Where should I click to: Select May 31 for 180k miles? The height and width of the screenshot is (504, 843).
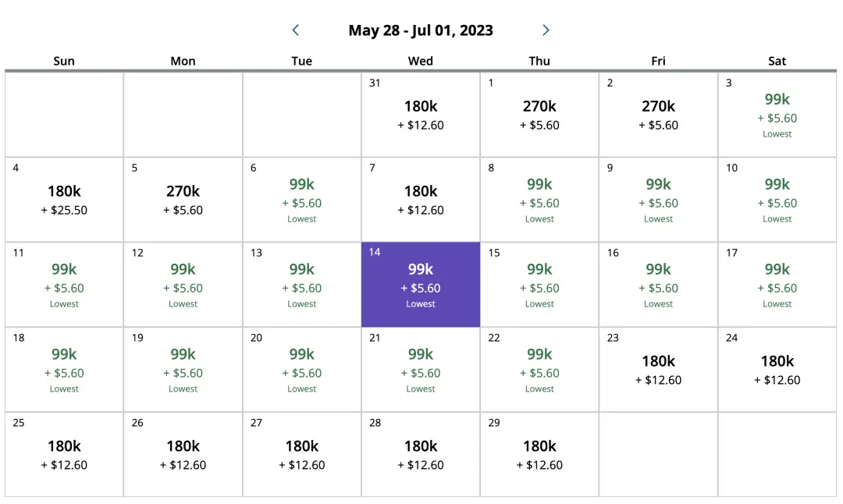tap(421, 115)
